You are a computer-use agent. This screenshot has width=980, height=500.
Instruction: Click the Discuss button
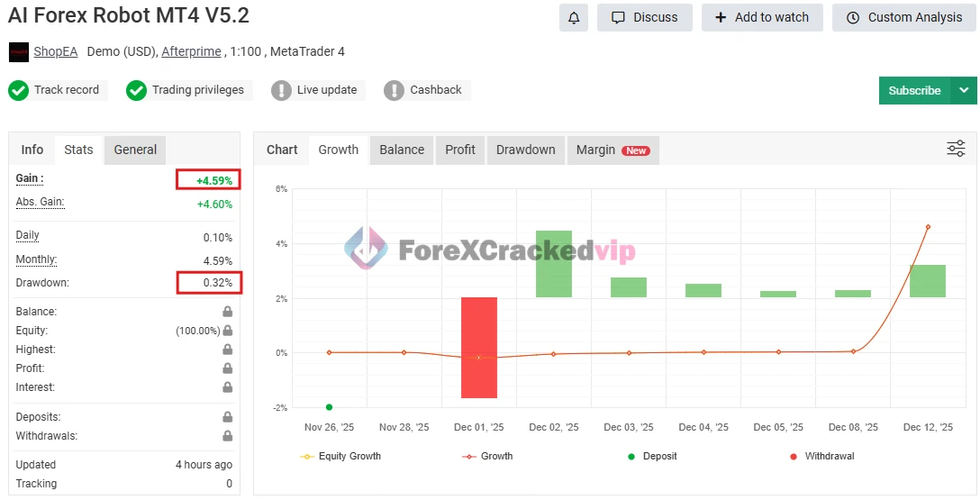coord(644,17)
